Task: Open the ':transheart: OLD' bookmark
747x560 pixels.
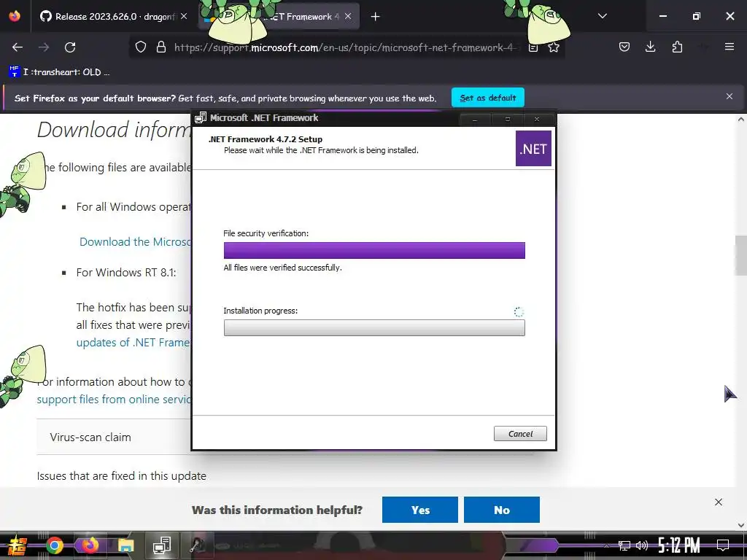Action: click(60, 72)
